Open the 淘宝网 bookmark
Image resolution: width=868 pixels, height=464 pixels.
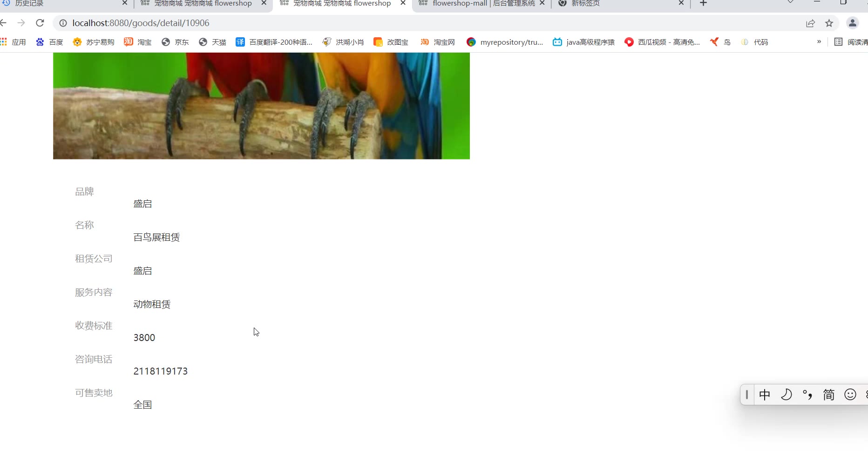pos(438,42)
